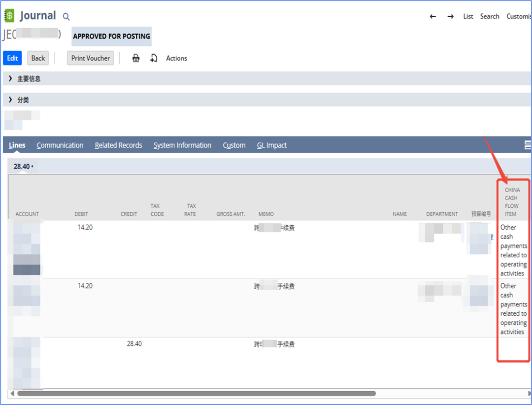The image size is (532, 405).
Task: Click the new-document icon beside Actions
Action: (x=154, y=58)
